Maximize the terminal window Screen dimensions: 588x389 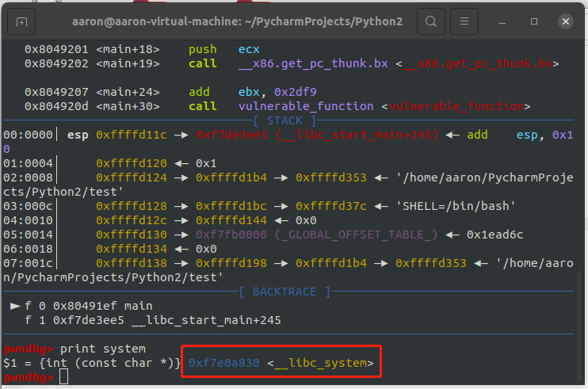click(x=534, y=21)
